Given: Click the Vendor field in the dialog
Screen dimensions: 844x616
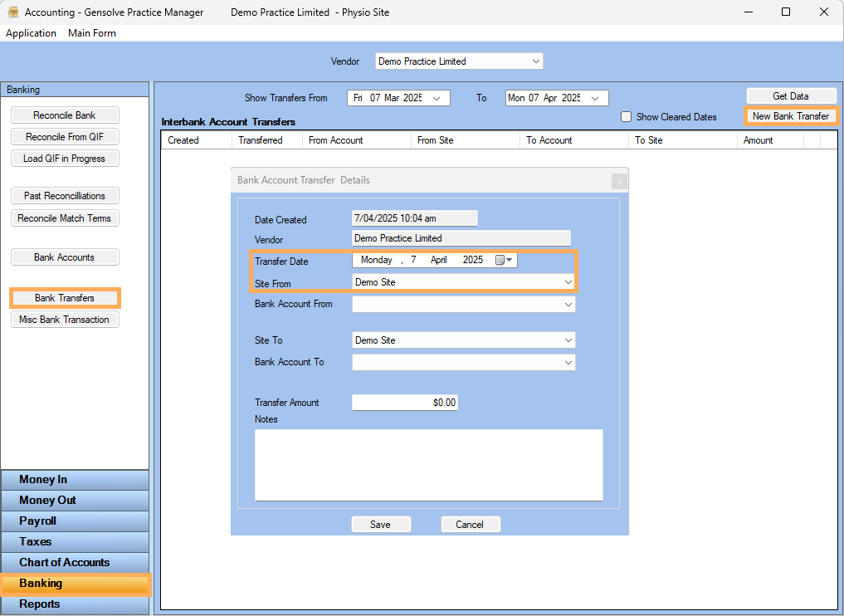Looking at the screenshot, I should (x=461, y=238).
